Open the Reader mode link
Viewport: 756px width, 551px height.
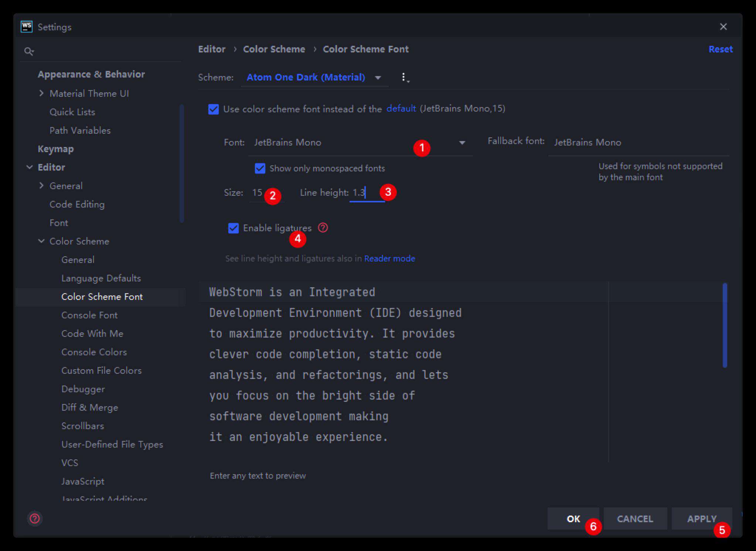(389, 259)
